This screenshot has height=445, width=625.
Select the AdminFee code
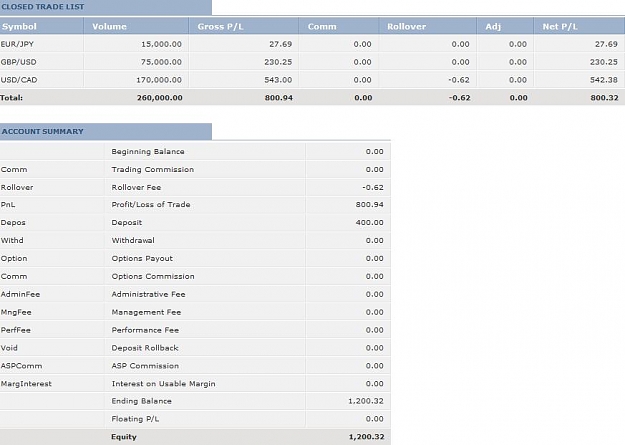pyautogui.click(x=20, y=294)
